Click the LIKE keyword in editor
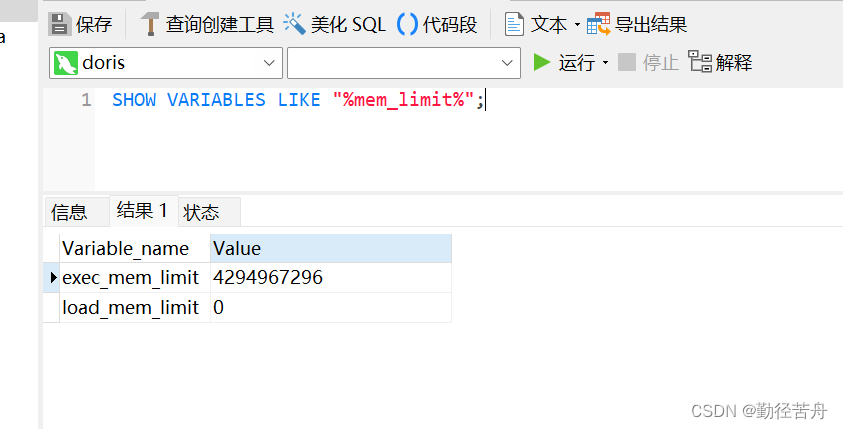843x429 pixels. [x=299, y=100]
